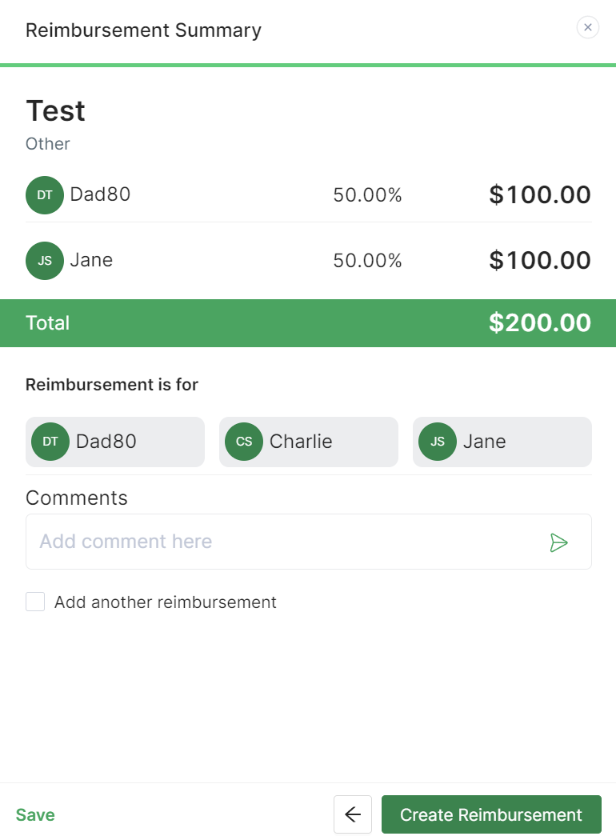The width and height of the screenshot is (616, 840).
Task: Click the Test reimbursement title
Action: [x=55, y=110]
